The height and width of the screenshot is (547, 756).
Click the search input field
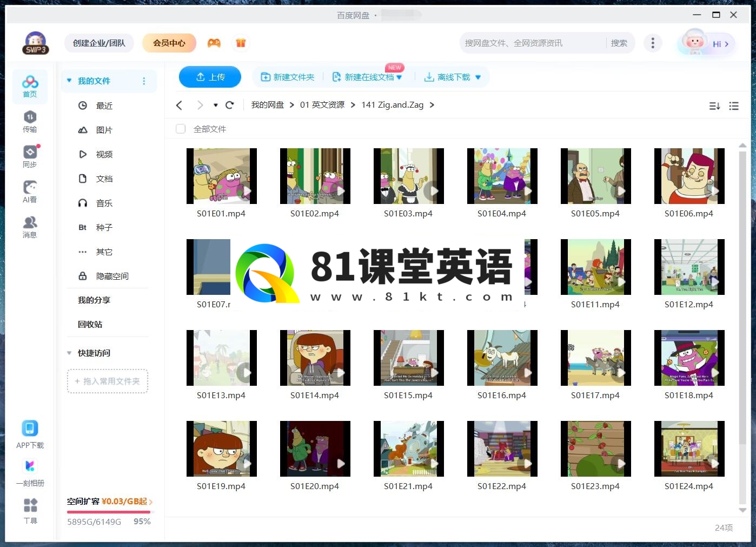[533, 43]
